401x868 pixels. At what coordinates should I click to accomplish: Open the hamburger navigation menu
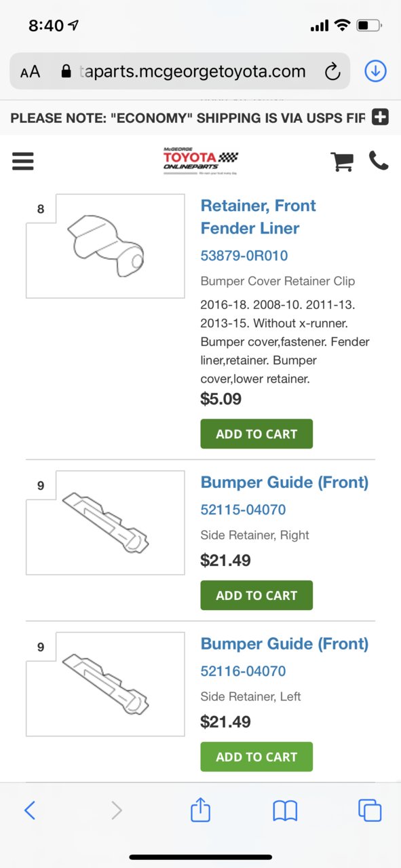point(23,161)
